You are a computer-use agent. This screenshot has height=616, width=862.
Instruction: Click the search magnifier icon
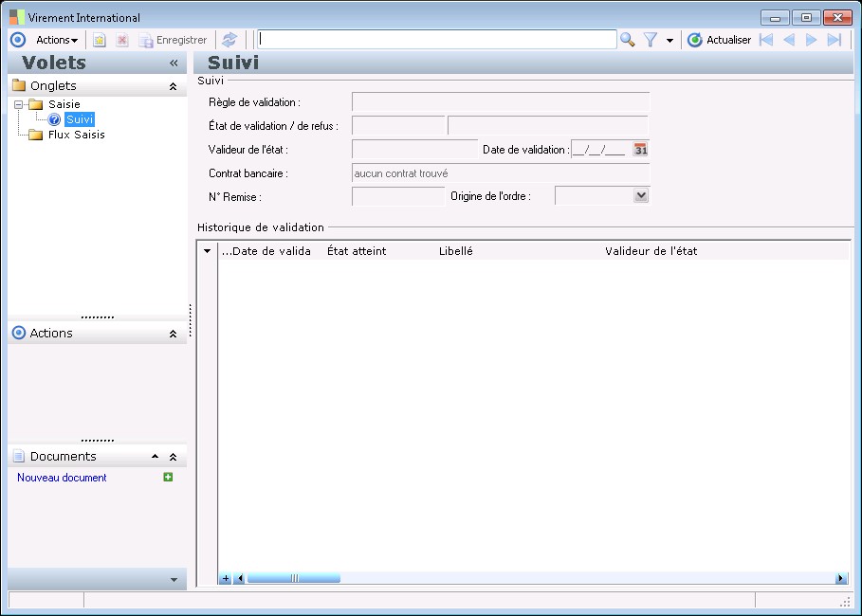point(627,40)
